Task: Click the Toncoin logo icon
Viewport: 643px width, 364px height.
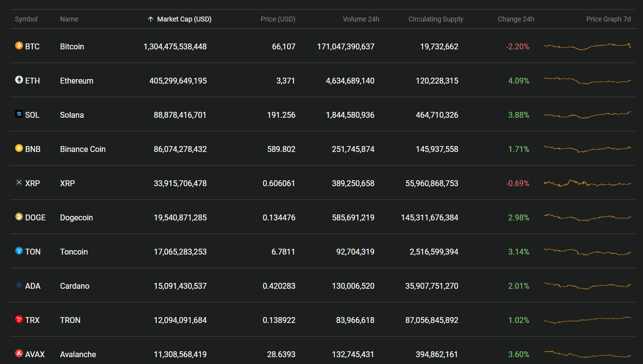Action: (19, 251)
